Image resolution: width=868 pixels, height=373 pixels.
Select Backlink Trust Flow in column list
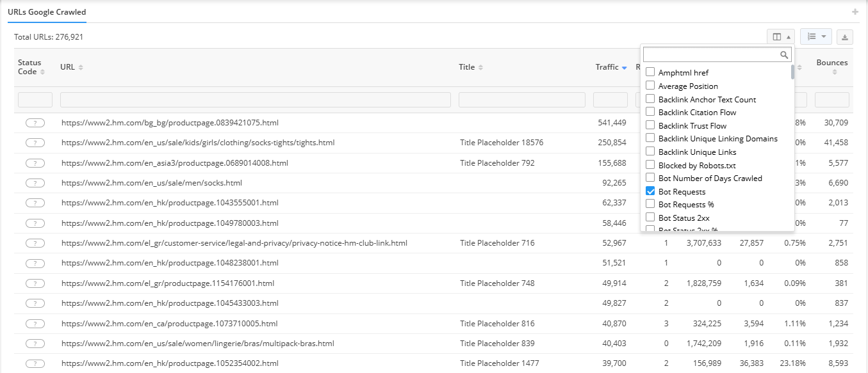(x=692, y=125)
